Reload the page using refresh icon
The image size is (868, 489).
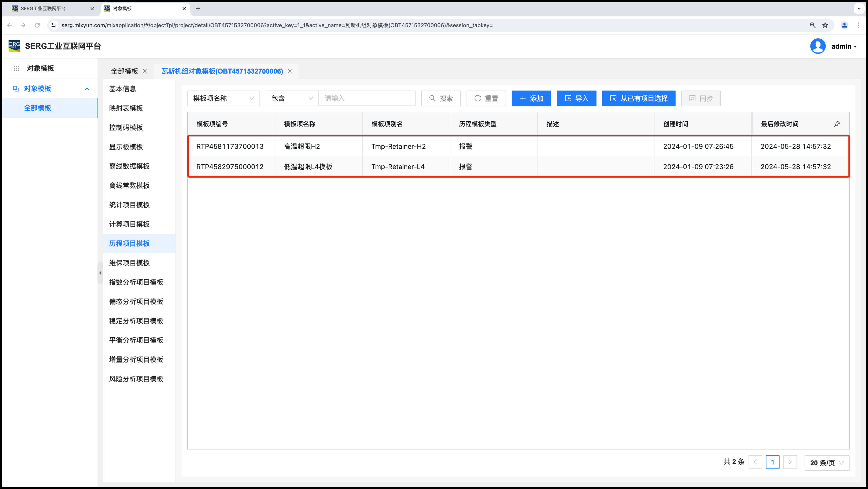[x=37, y=25]
